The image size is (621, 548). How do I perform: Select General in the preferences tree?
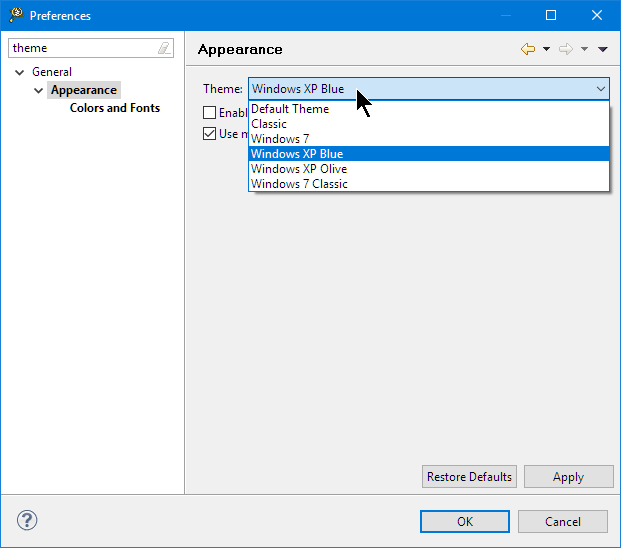point(52,72)
